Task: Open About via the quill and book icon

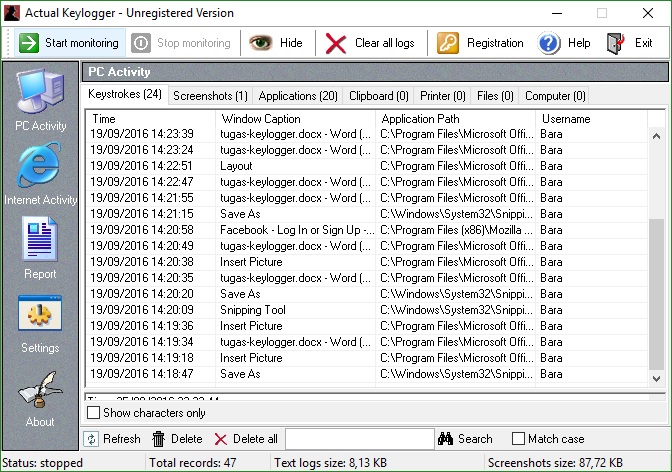Action: pyautogui.click(x=40, y=390)
